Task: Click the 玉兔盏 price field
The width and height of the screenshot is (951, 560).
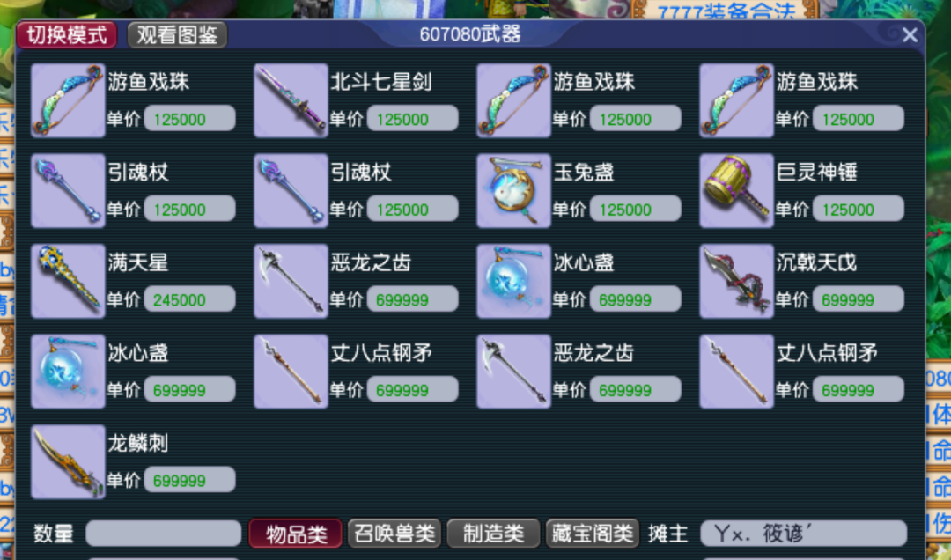Action: click(x=636, y=209)
